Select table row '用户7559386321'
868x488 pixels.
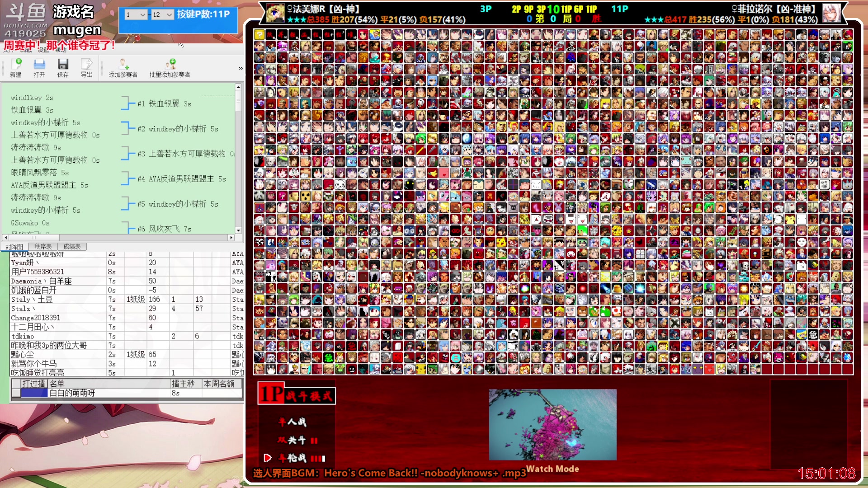tap(127, 272)
